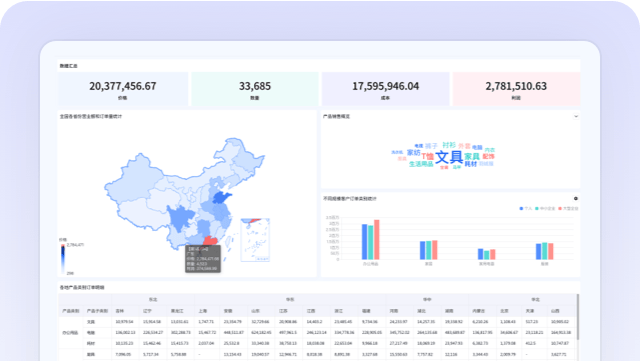
Task: Expand the chevron dropdown on the word cloud panel
Action: [x=576, y=116]
